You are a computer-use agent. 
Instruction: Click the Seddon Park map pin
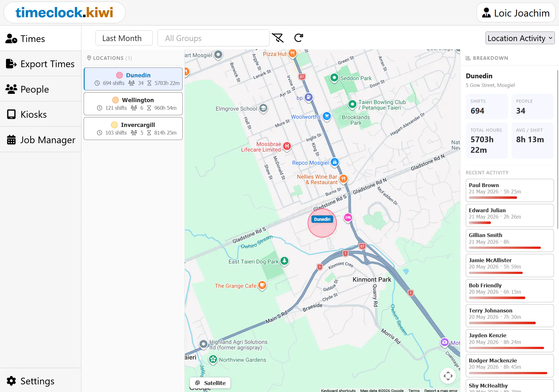click(x=334, y=78)
